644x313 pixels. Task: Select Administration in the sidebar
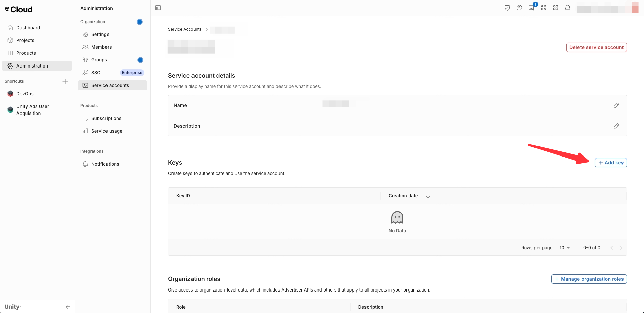[37, 66]
